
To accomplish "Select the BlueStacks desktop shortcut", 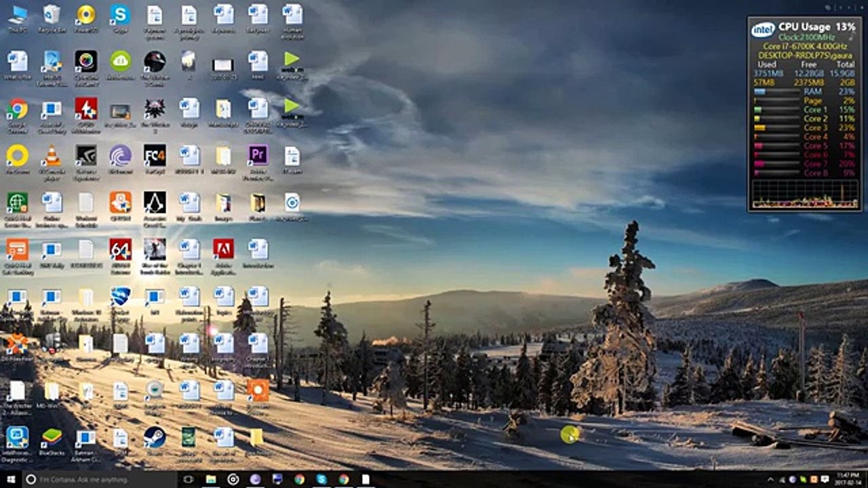I will coord(52,441).
